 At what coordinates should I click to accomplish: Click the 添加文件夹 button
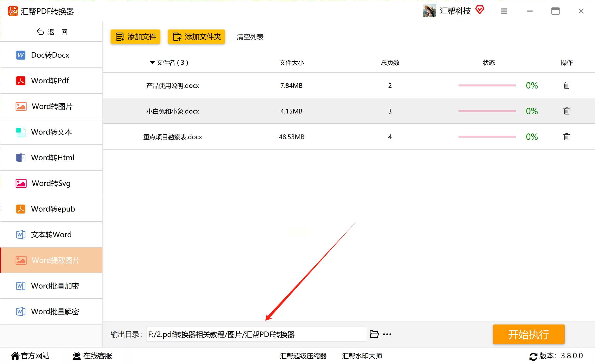coord(197,37)
